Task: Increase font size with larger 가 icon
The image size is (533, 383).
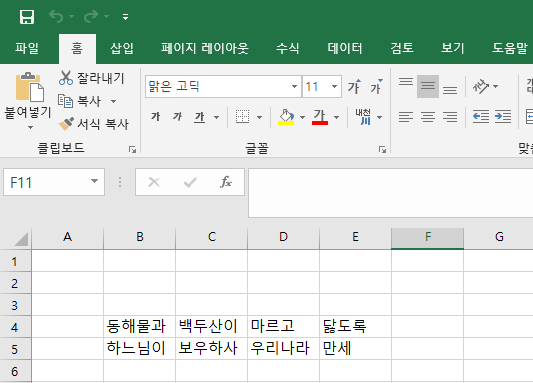Action: (x=355, y=87)
